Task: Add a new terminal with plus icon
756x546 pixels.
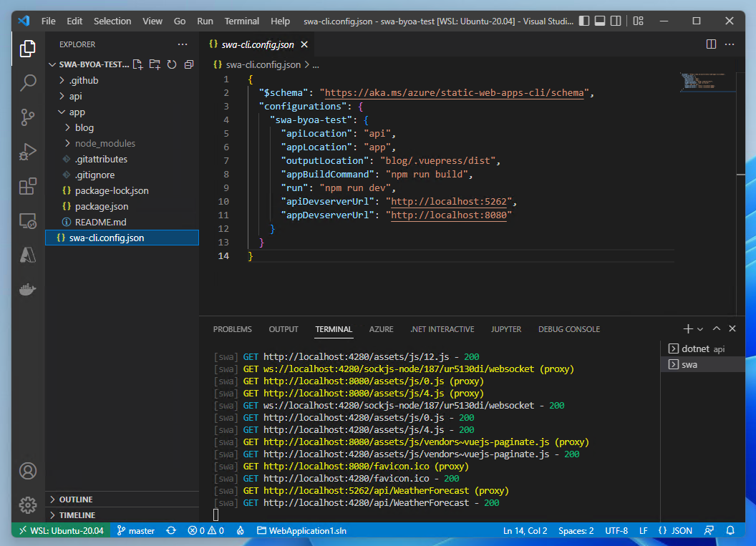Action: (688, 328)
